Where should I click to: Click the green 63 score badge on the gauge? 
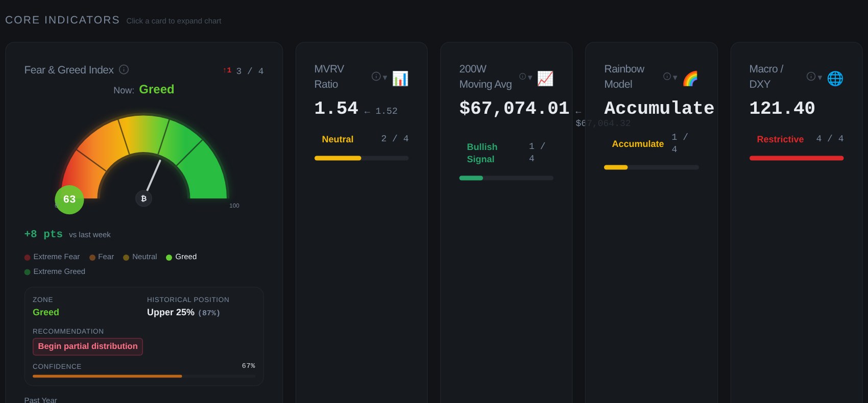(x=69, y=199)
